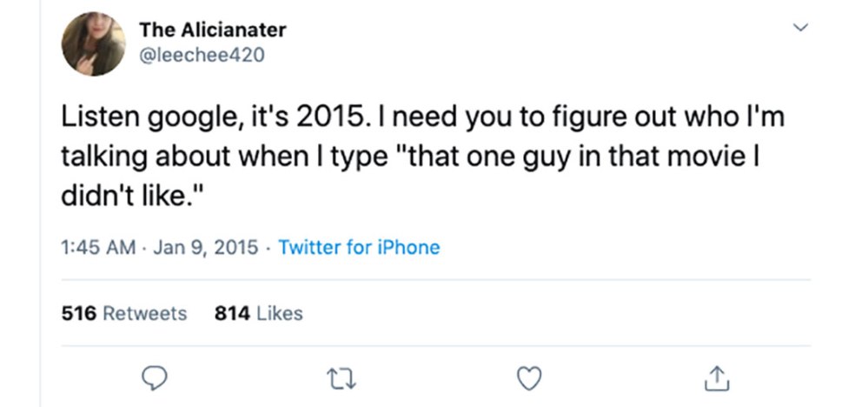868x407 pixels.
Task: Open The Alicianater's profile picture
Action: point(94,43)
